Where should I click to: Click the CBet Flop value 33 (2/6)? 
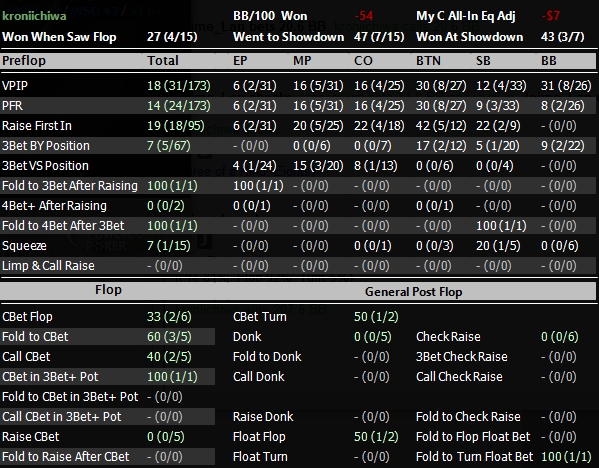click(169, 317)
